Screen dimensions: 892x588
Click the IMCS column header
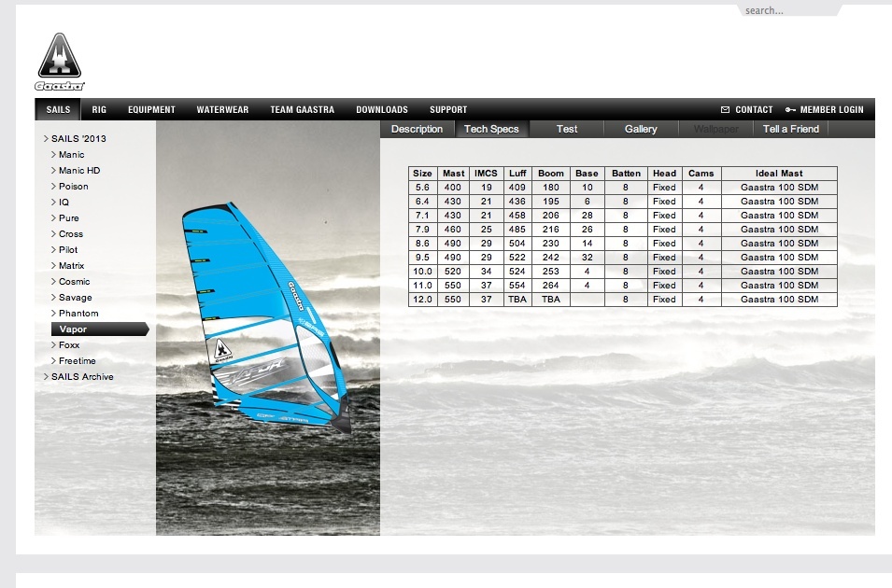coord(486,174)
